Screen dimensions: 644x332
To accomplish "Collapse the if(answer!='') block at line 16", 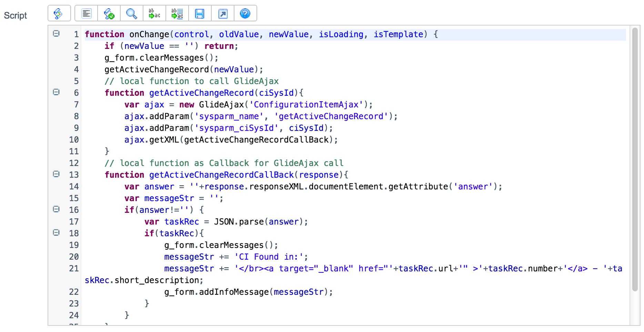I will (x=56, y=209).
